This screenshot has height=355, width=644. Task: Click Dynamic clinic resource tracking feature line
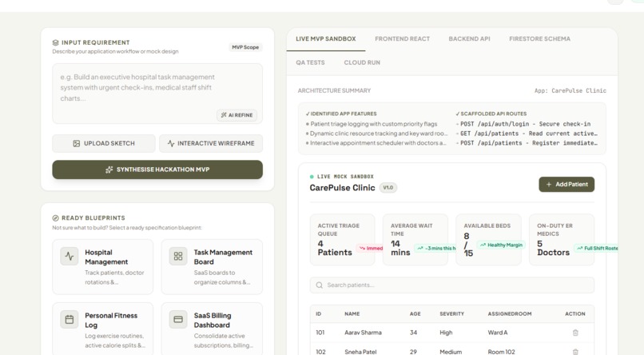(376, 134)
